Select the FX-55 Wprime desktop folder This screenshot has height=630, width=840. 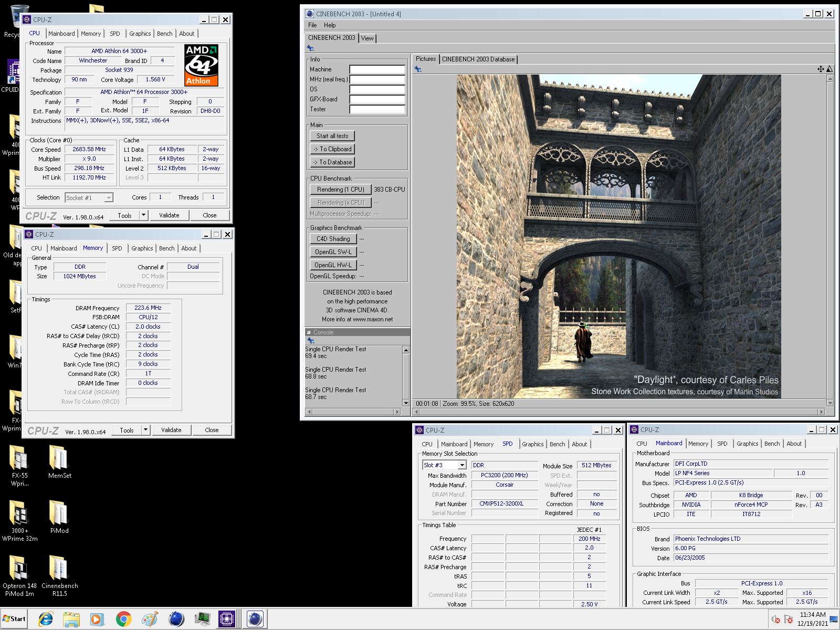tap(20, 466)
